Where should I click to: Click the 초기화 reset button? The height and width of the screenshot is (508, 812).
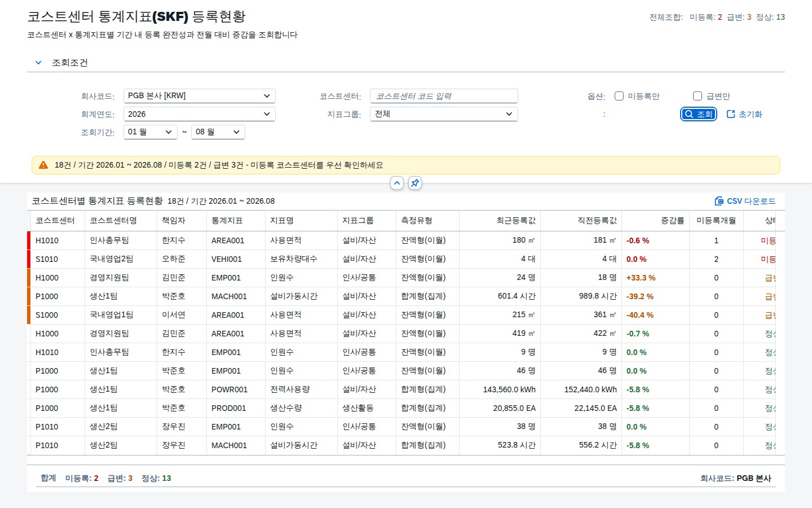click(x=744, y=114)
